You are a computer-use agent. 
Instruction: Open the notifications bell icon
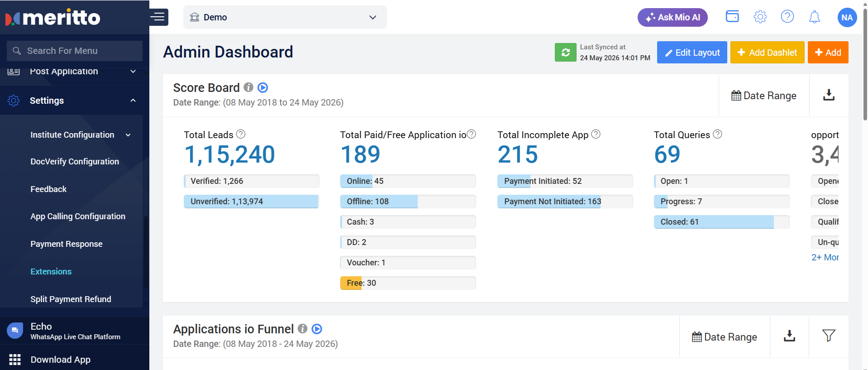[814, 17]
